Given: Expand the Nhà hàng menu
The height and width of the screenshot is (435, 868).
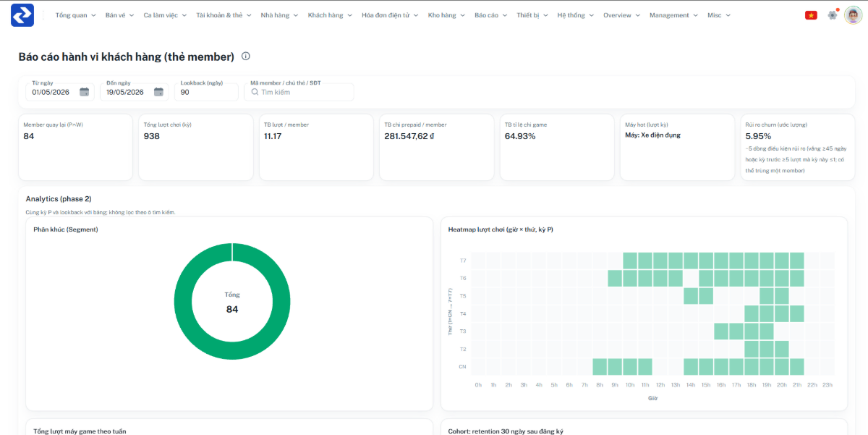Looking at the screenshot, I should [280, 15].
